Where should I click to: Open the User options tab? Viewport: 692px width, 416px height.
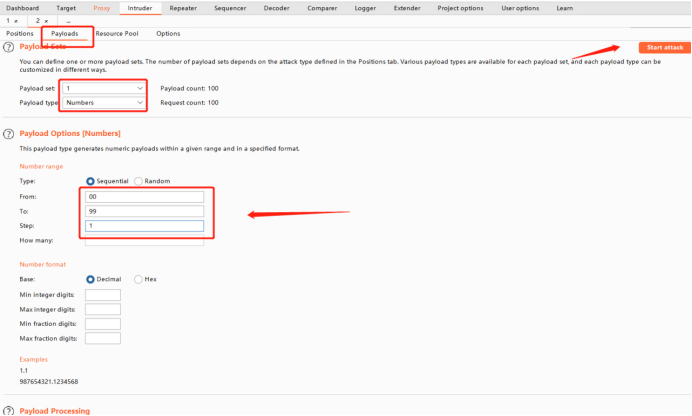click(x=520, y=8)
